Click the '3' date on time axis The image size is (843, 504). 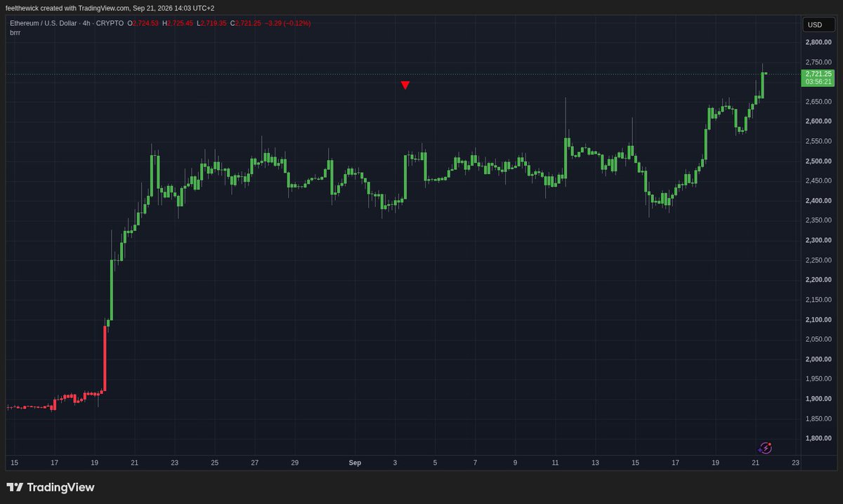pos(395,463)
